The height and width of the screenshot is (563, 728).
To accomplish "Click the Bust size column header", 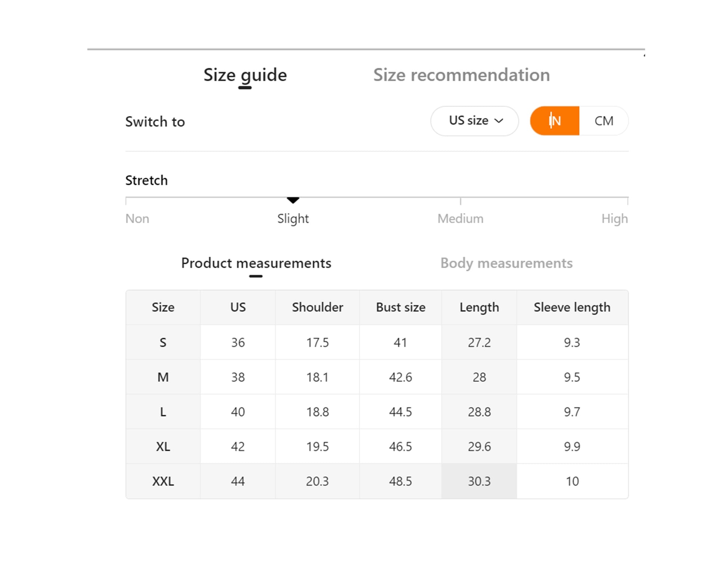I will click(x=401, y=307).
